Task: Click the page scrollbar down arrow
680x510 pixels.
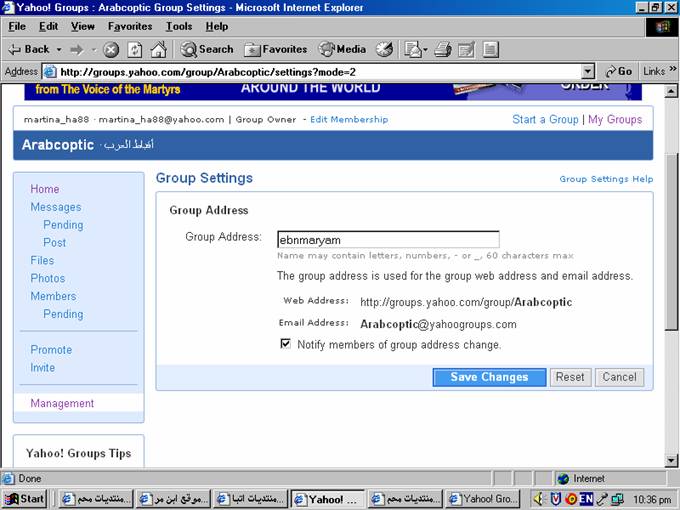Action: point(671,460)
